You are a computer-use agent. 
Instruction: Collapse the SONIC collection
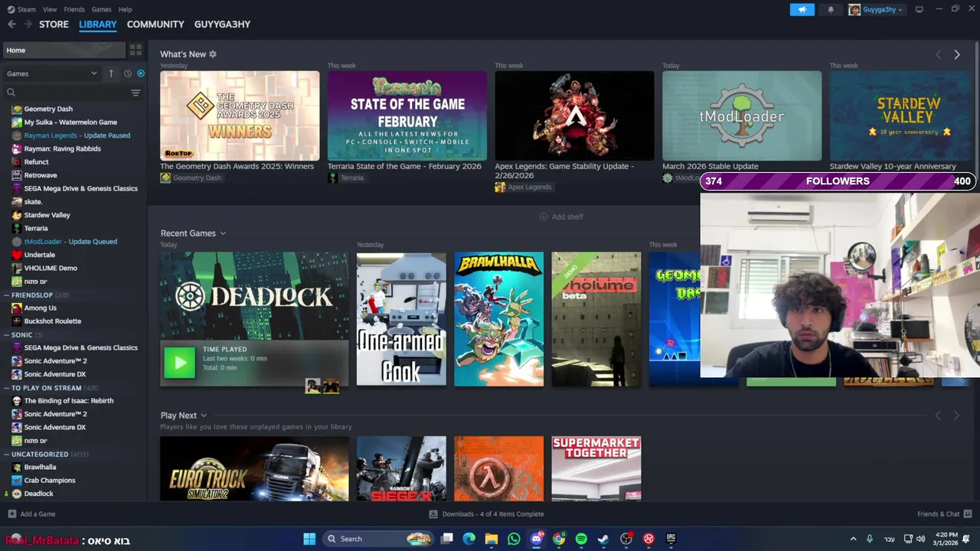6,335
